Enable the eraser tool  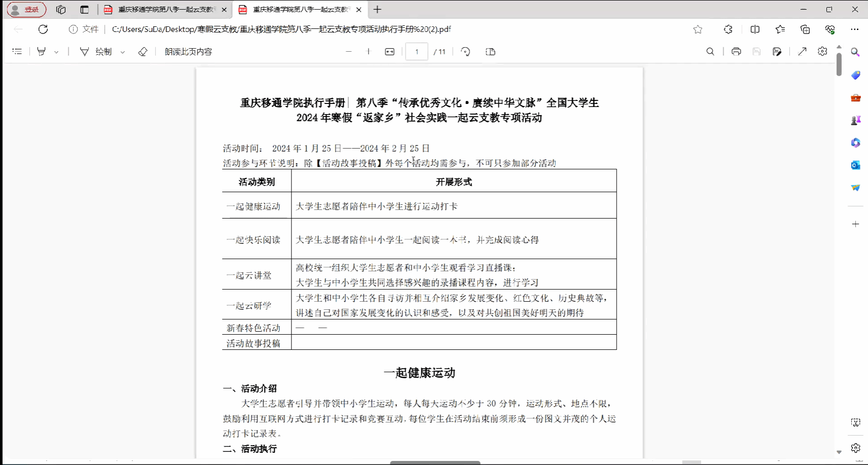(143, 52)
